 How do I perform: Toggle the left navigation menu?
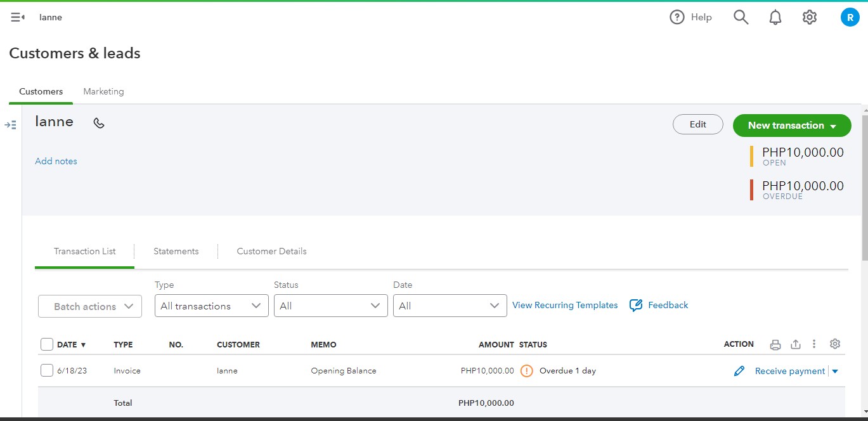[18, 17]
